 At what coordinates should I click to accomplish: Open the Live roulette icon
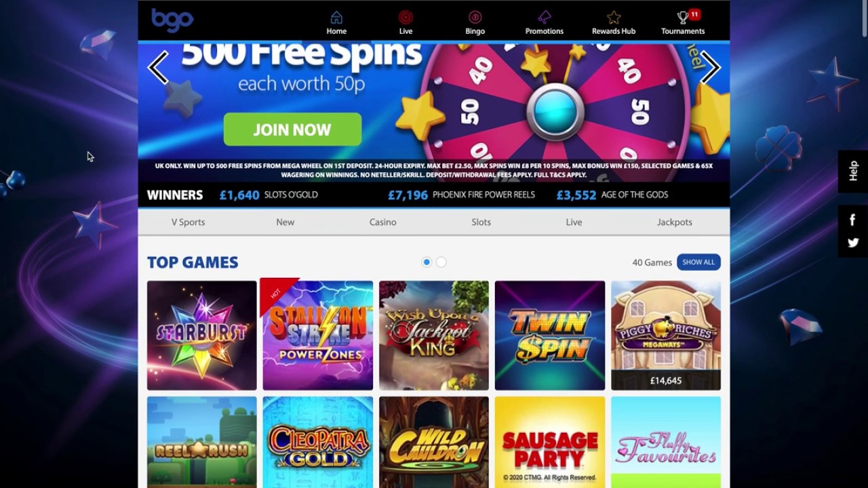click(x=406, y=18)
